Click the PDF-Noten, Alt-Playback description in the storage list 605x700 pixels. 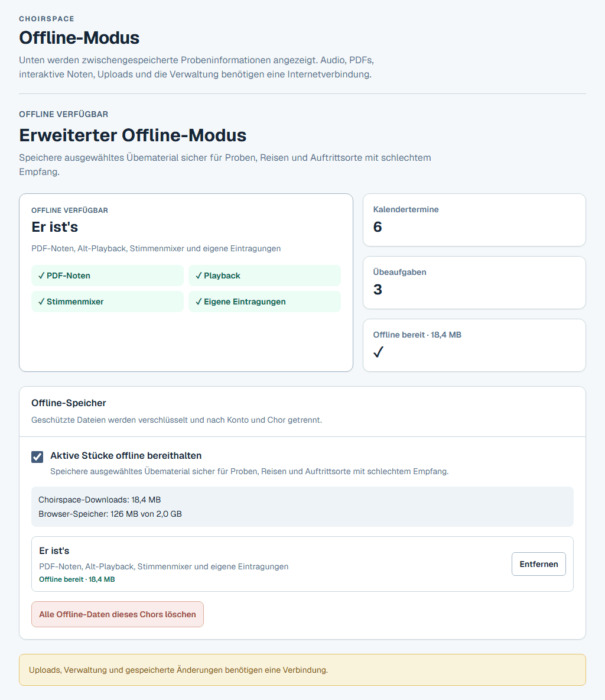163,566
